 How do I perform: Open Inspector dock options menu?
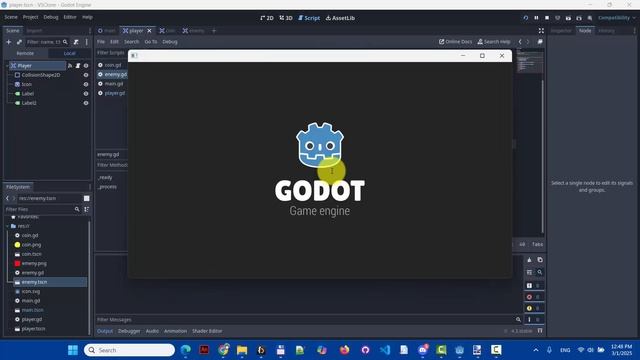[634, 31]
